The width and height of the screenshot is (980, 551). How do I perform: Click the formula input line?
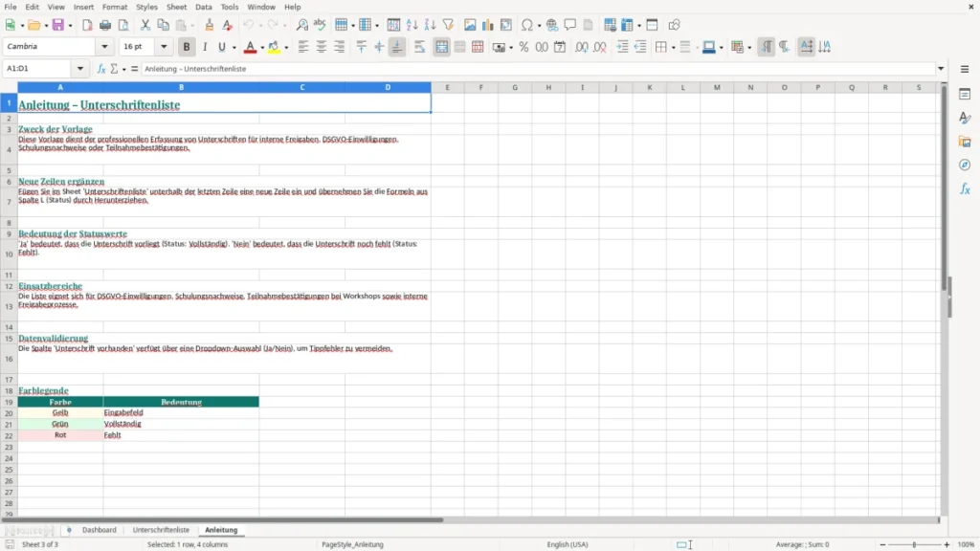tap(538, 69)
